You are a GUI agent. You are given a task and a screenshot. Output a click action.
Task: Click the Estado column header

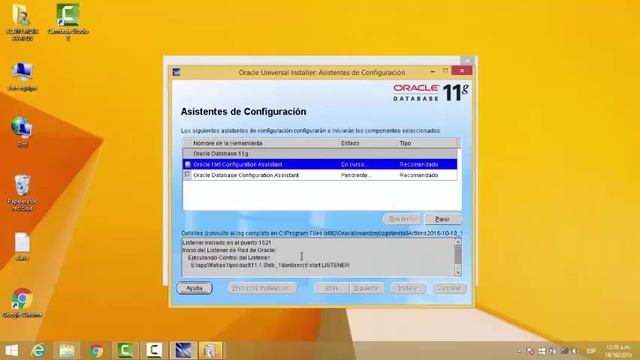tap(368, 143)
